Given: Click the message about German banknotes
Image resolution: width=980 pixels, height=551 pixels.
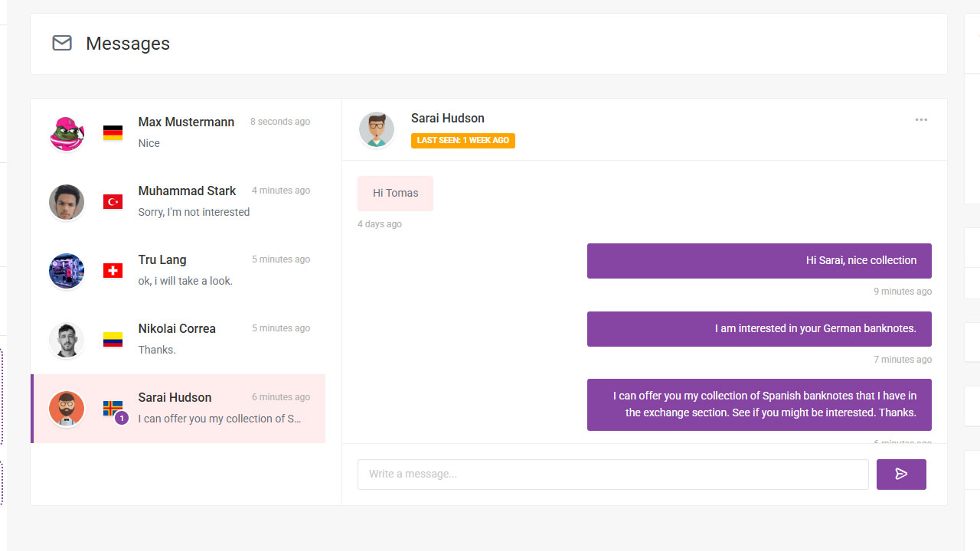Looking at the screenshot, I should [759, 329].
